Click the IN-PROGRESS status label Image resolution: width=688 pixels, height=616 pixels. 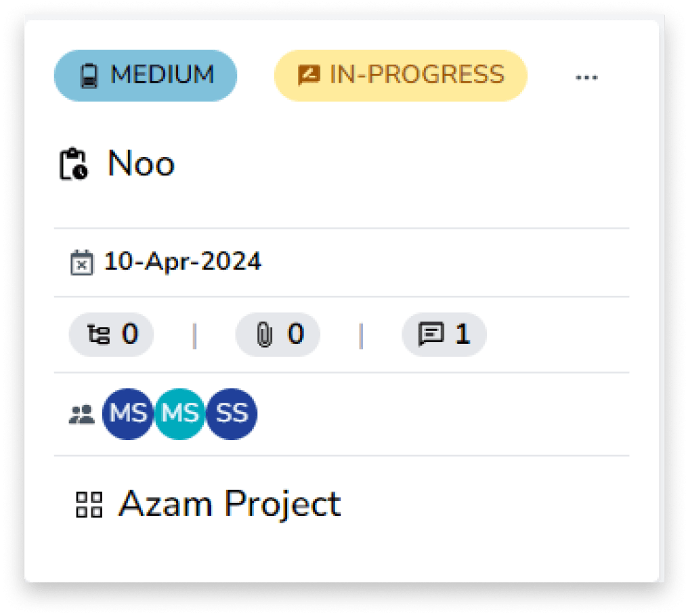[416, 75]
